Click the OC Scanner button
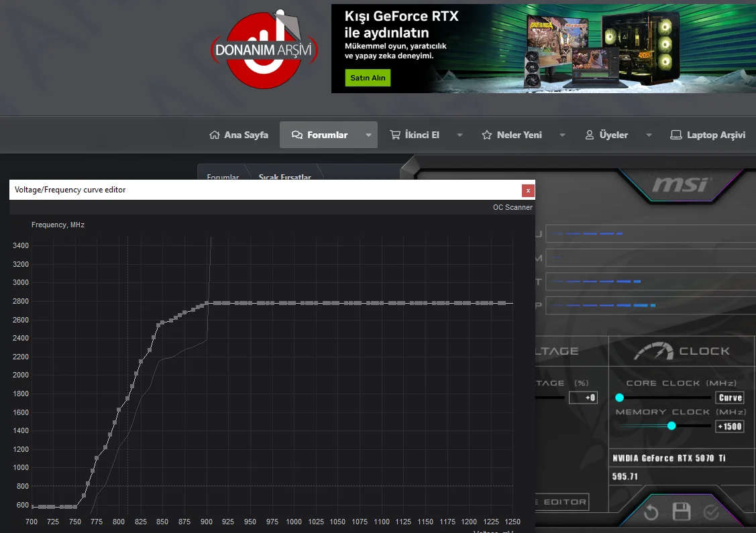This screenshot has height=533, width=756. coord(512,207)
